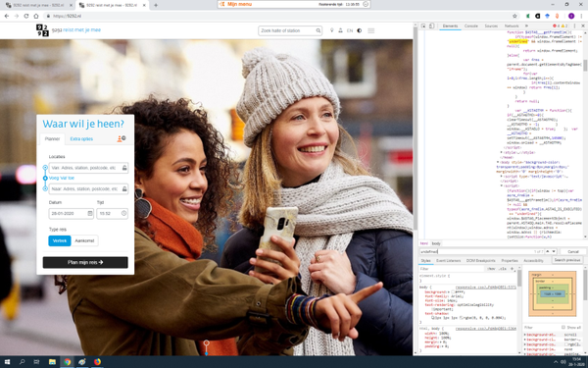The image size is (588, 368).
Task: Open the Properties pane tab
Action: [510, 261]
